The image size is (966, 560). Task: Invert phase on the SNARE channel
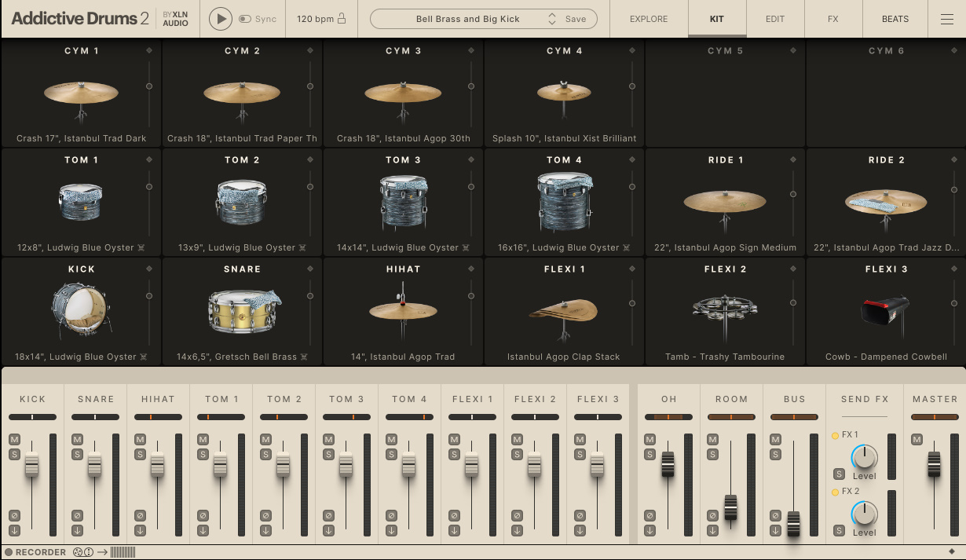tap(77, 515)
